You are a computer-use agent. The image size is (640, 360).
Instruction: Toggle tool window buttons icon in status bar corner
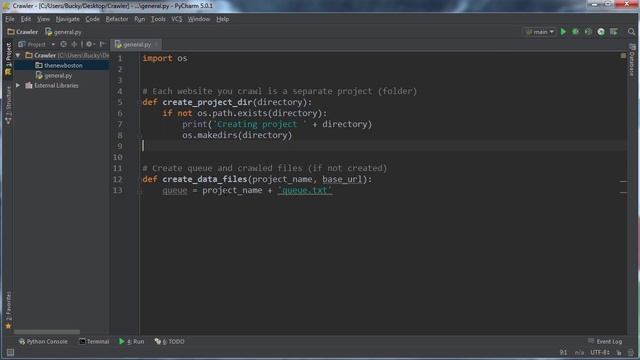tap(10, 352)
